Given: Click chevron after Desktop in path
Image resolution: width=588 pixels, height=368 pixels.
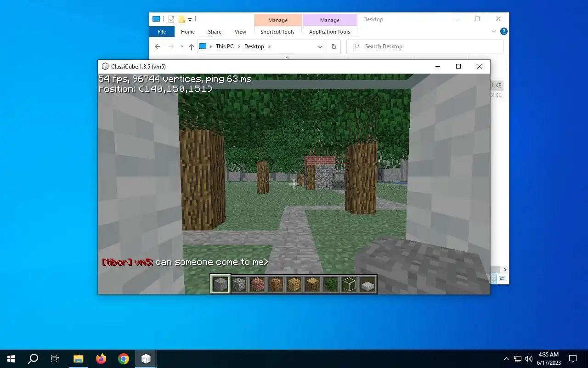Looking at the screenshot, I should [269, 46].
